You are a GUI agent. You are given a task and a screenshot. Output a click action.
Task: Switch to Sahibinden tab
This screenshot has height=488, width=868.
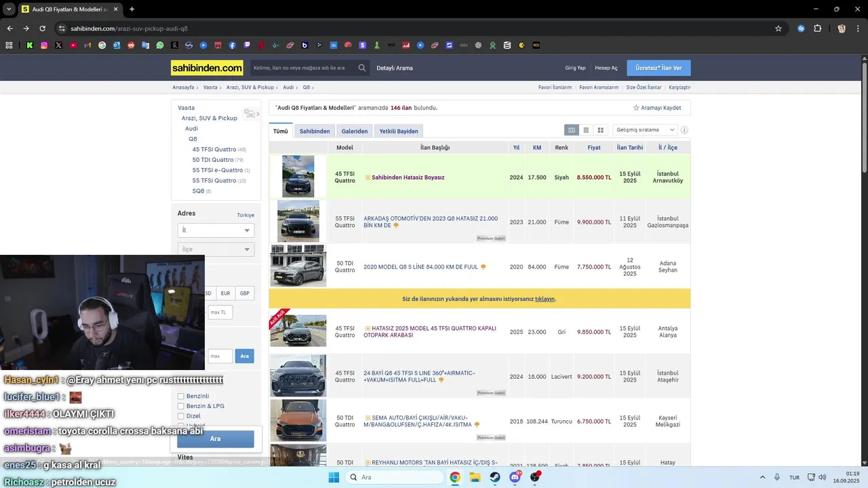click(315, 131)
